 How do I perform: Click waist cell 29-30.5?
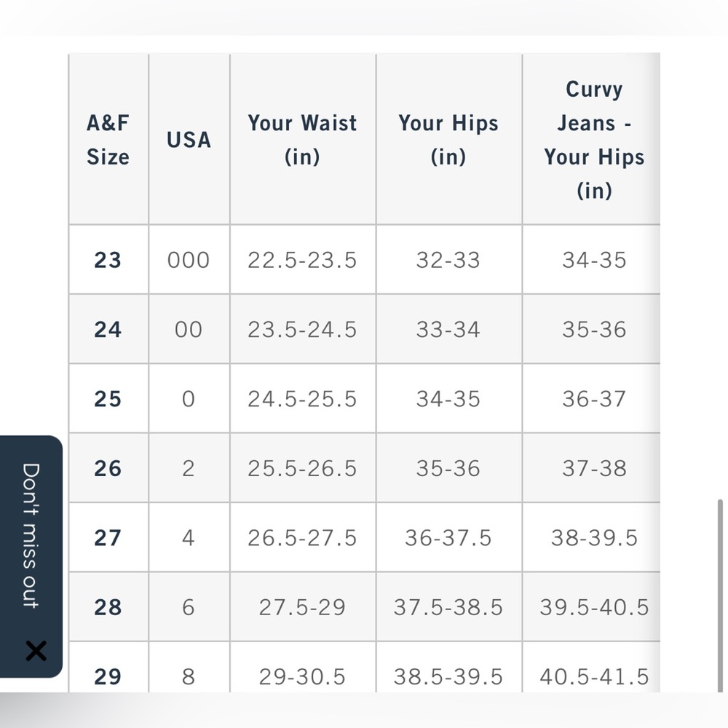[303, 676]
